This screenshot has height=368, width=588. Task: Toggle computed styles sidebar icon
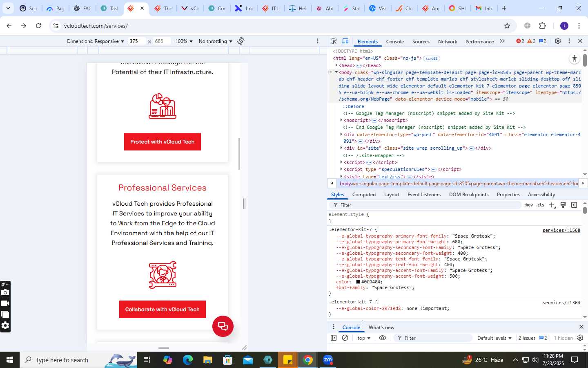pos(574,205)
